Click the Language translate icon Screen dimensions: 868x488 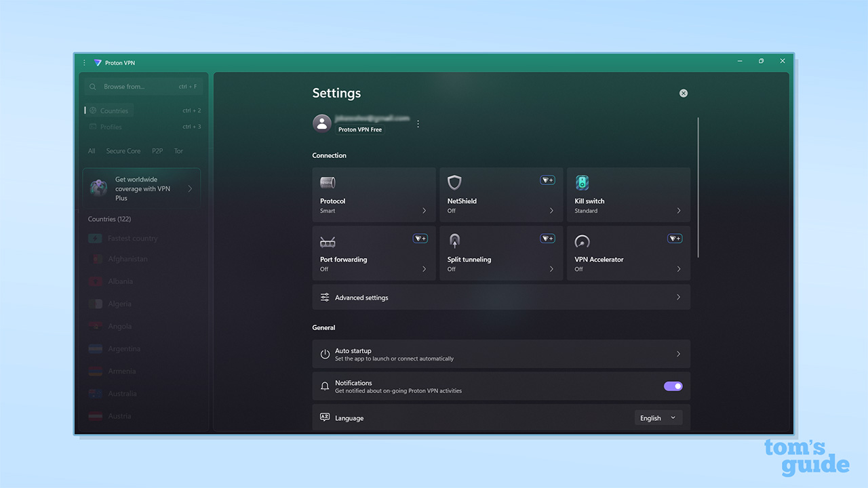(x=325, y=418)
